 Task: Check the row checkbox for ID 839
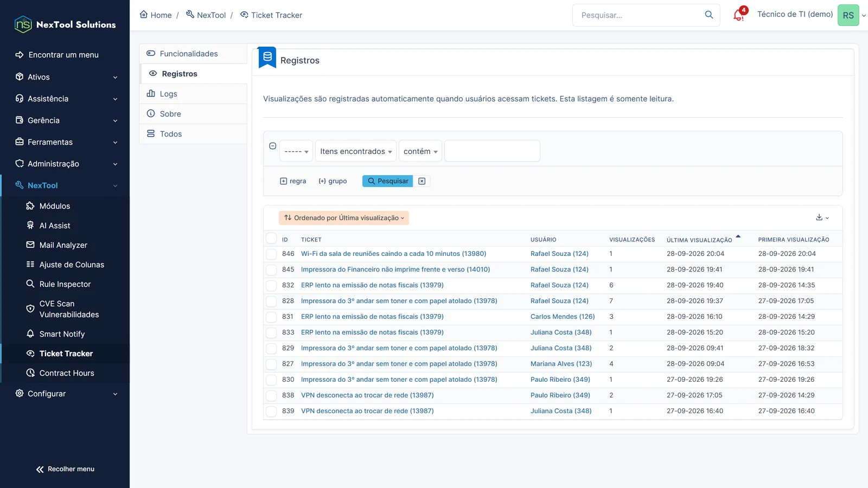(x=271, y=411)
